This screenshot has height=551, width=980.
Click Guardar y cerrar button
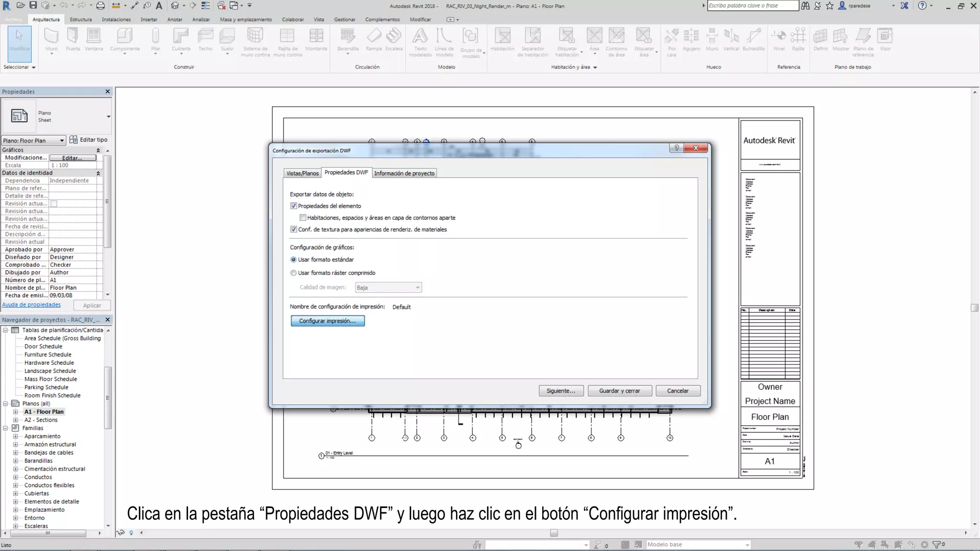click(x=620, y=391)
